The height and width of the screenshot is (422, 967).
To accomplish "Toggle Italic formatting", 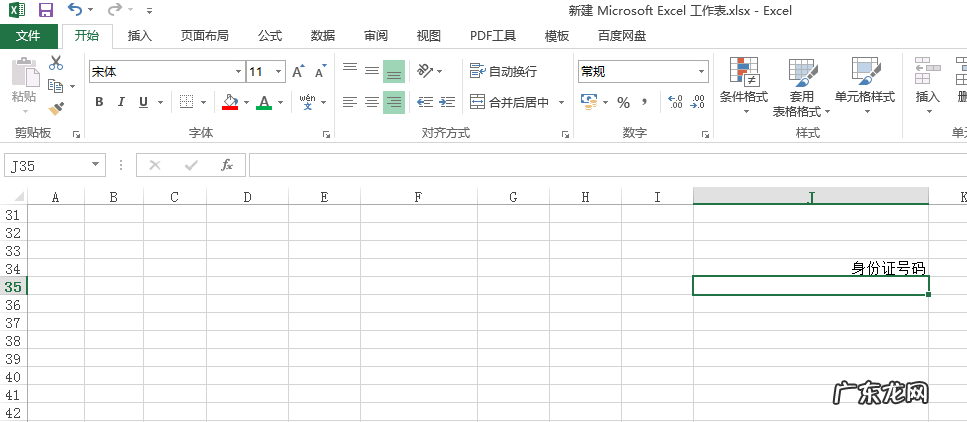I will coord(121,102).
